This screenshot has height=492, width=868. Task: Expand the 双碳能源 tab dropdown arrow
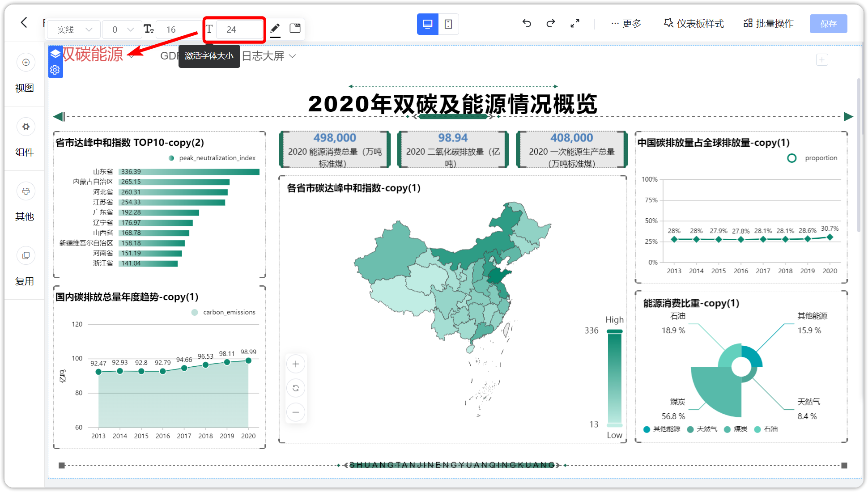[x=131, y=56]
